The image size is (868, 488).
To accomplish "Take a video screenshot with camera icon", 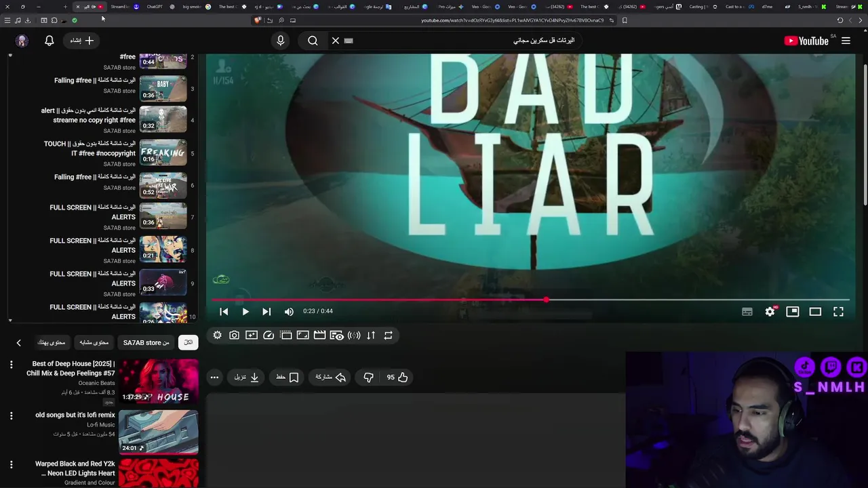I will tap(234, 335).
